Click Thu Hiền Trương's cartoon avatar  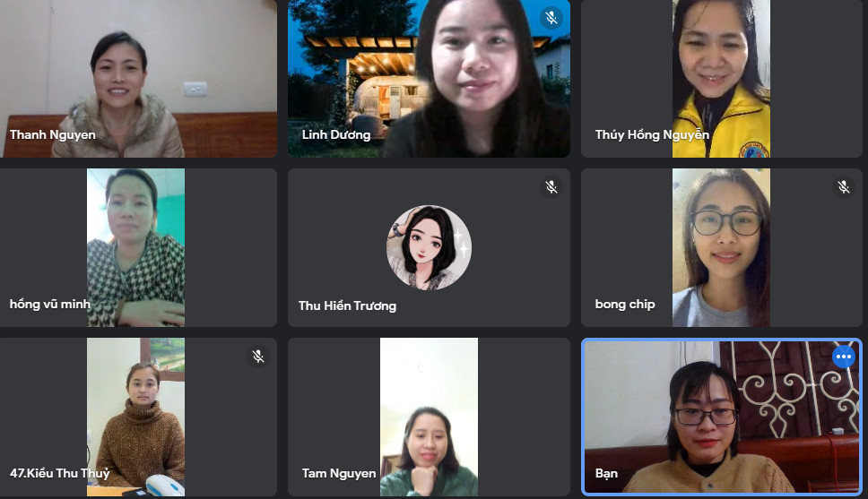[x=429, y=248]
